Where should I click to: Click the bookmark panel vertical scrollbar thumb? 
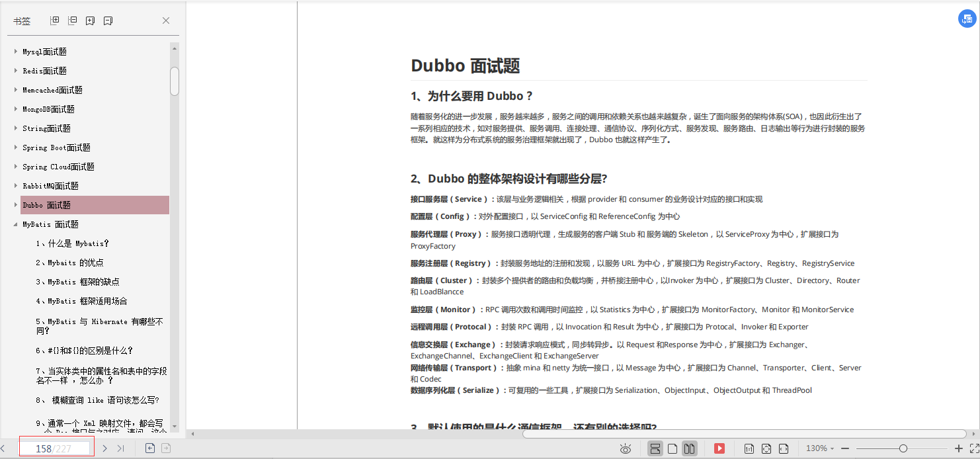tap(175, 81)
